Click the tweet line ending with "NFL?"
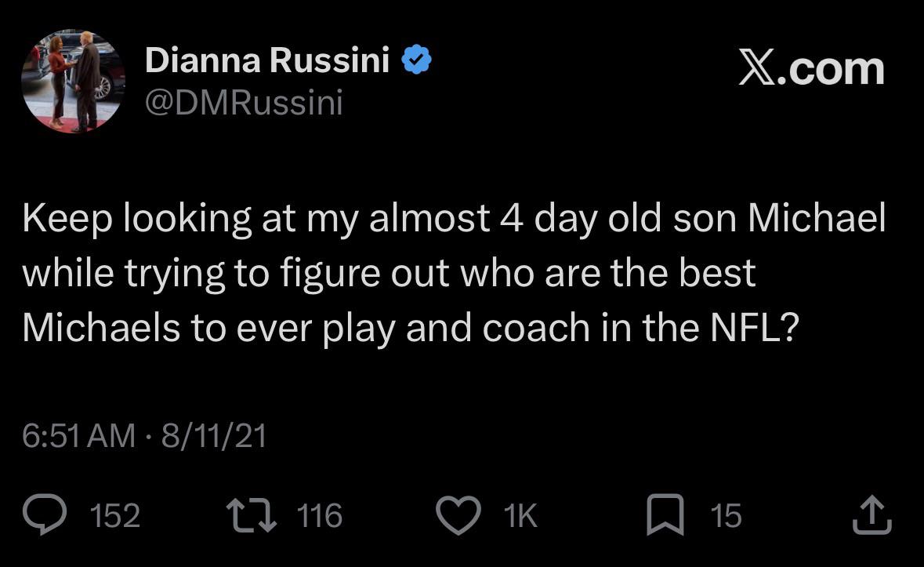This screenshot has width=924, height=567. [x=410, y=328]
